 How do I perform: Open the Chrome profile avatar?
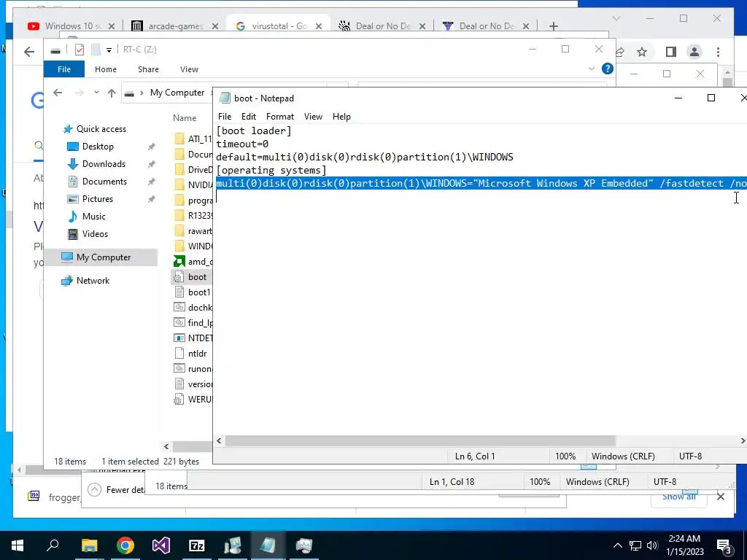[694, 52]
